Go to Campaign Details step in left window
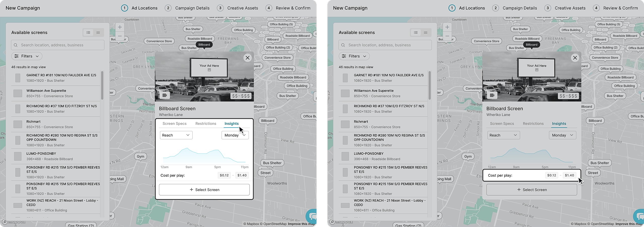Screen dimensions: 644x227 tap(187, 8)
